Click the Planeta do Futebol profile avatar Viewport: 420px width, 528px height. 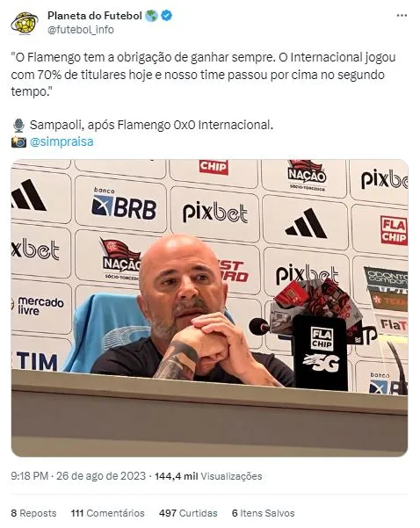tap(24, 23)
